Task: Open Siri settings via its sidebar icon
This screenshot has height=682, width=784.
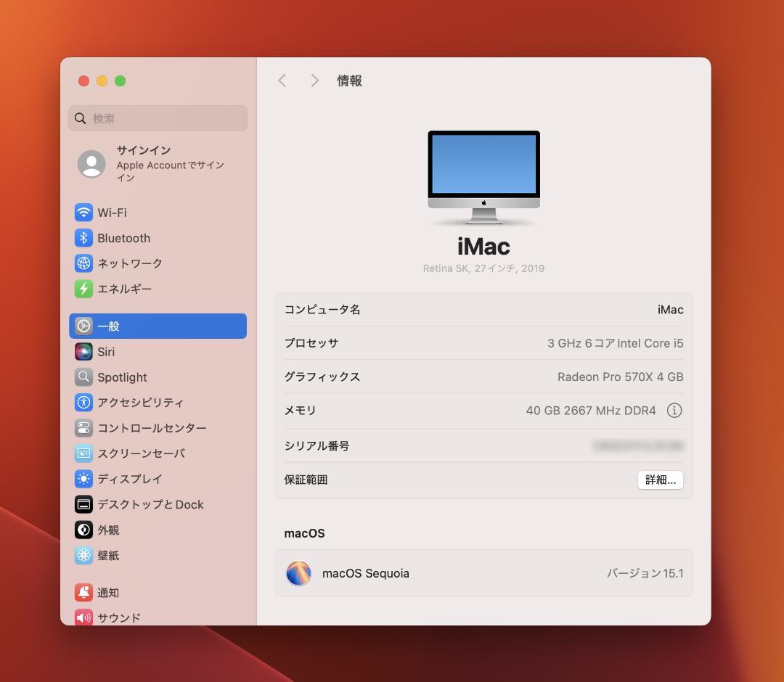Action: tap(83, 351)
